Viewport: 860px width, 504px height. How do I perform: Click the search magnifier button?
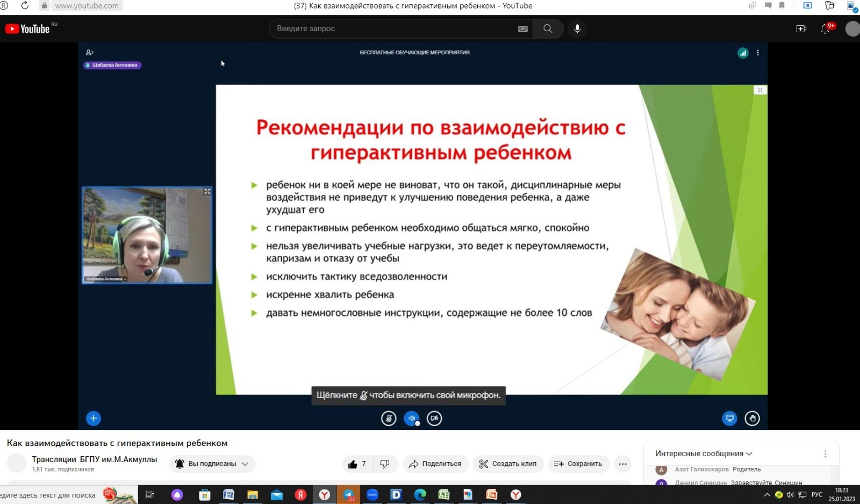pyautogui.click(x=547, y=28)
